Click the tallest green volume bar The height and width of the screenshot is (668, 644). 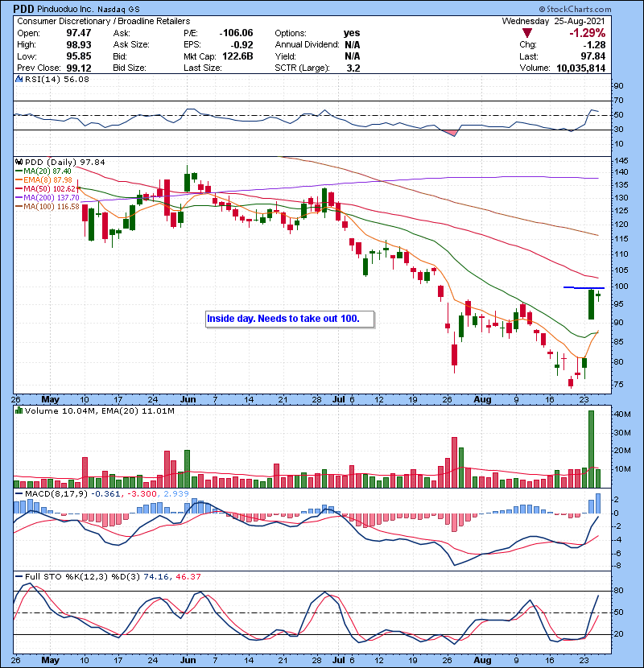[591, 449]
